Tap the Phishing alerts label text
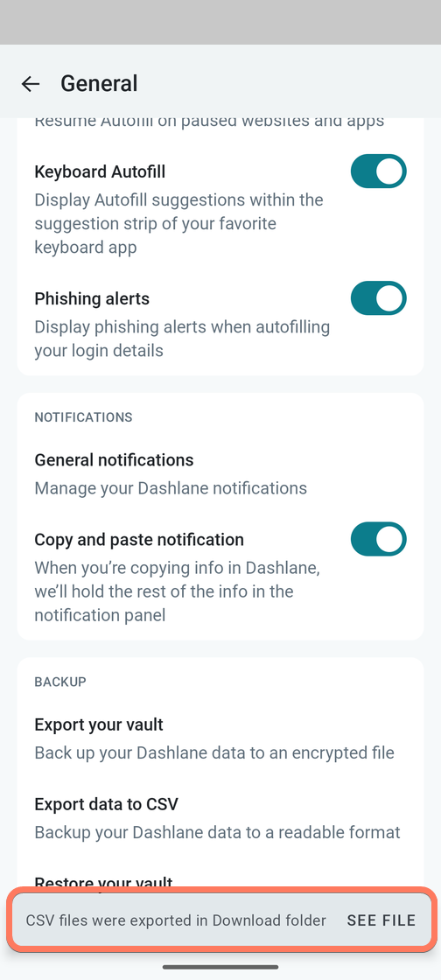441x980 pixels. pyautogui.click(x=92, y=298)
